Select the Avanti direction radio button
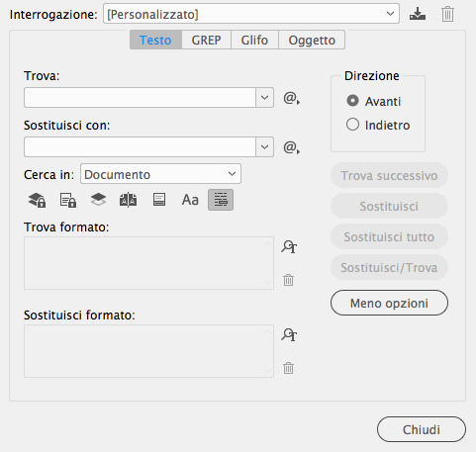The width and height of the screenshot is (476, 452). click(x=352, y=101)
